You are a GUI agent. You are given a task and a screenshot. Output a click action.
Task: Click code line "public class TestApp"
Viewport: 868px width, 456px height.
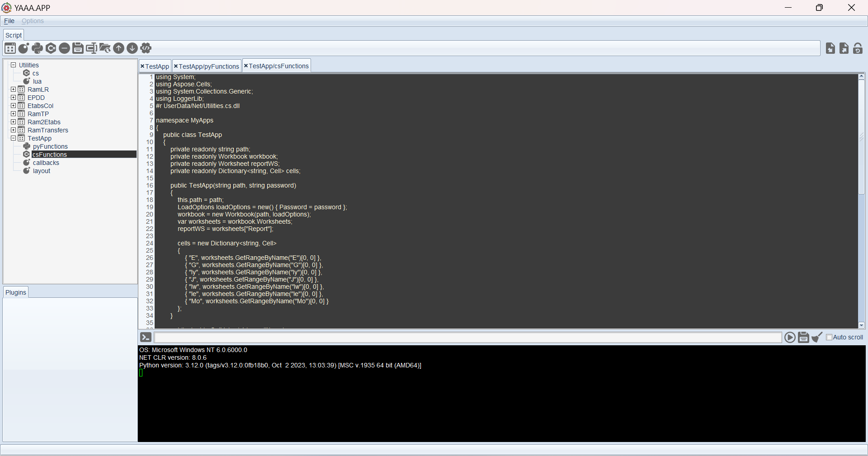(x=193, y=135)
